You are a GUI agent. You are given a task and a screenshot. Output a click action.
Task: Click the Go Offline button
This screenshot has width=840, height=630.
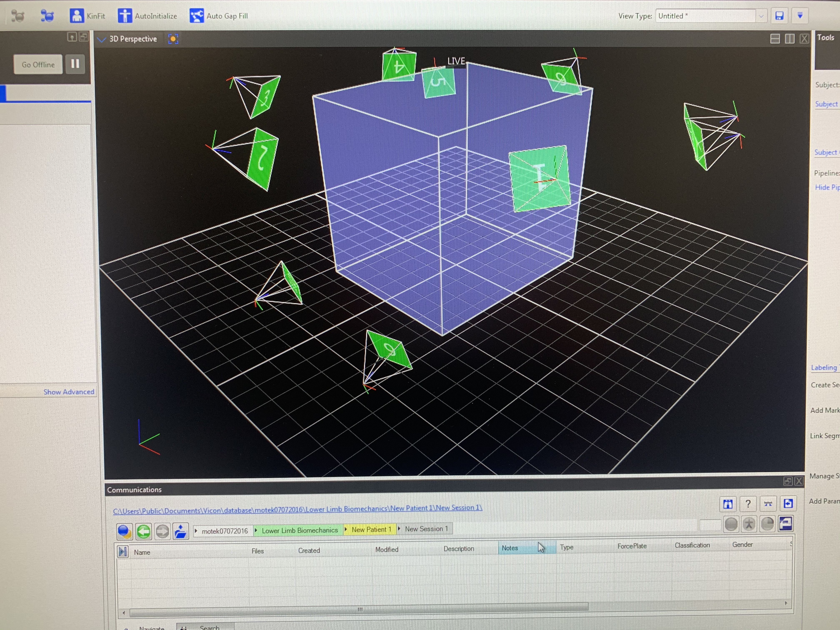pyautogui.click(x=38, y=65)
